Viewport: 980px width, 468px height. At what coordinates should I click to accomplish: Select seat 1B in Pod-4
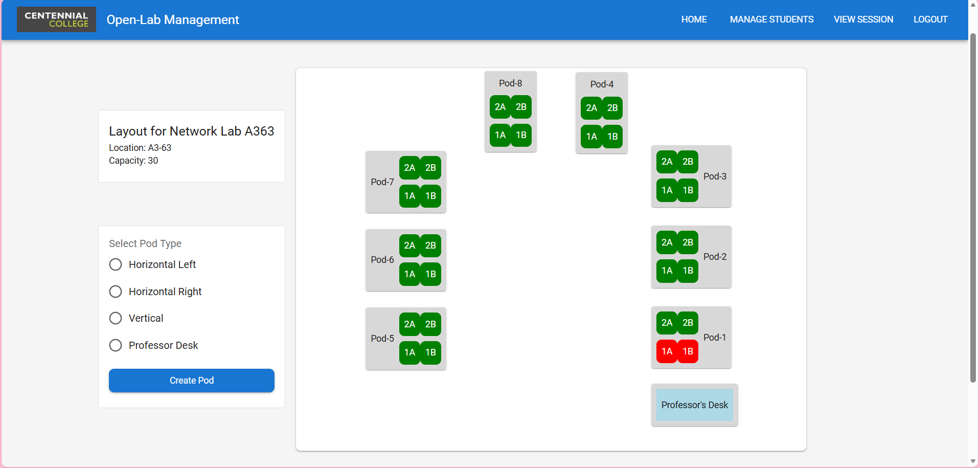click(612, 137)
